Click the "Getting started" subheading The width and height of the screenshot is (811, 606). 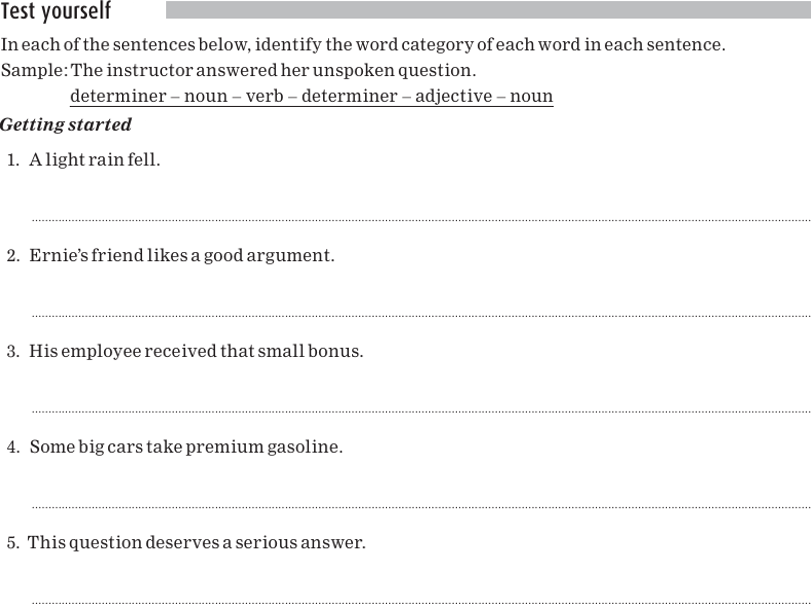(66, 125)
